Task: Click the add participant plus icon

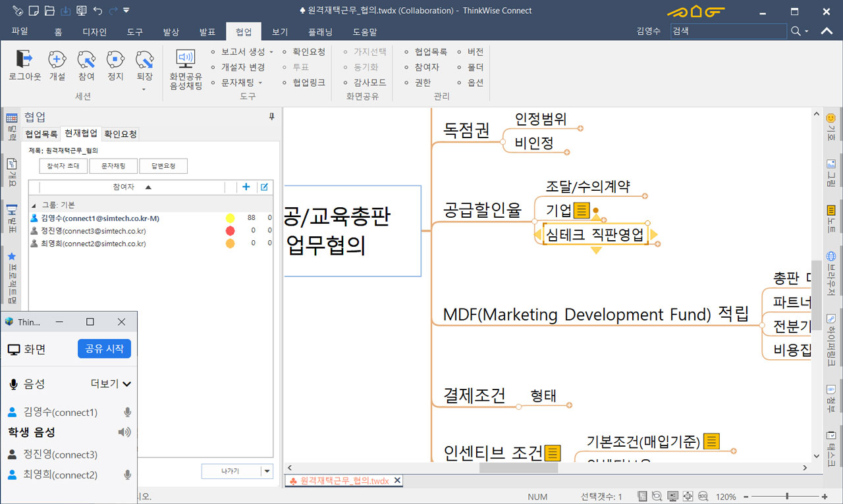Action: click(246, 187)
